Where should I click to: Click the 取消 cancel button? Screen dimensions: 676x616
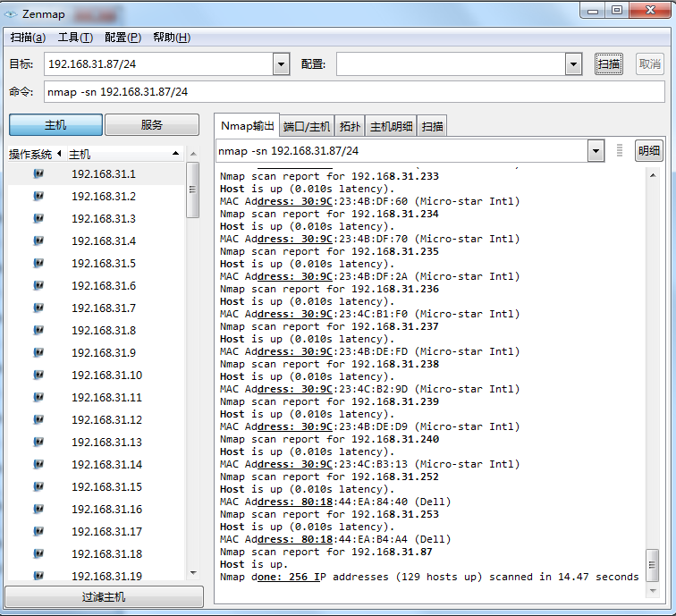650,63
